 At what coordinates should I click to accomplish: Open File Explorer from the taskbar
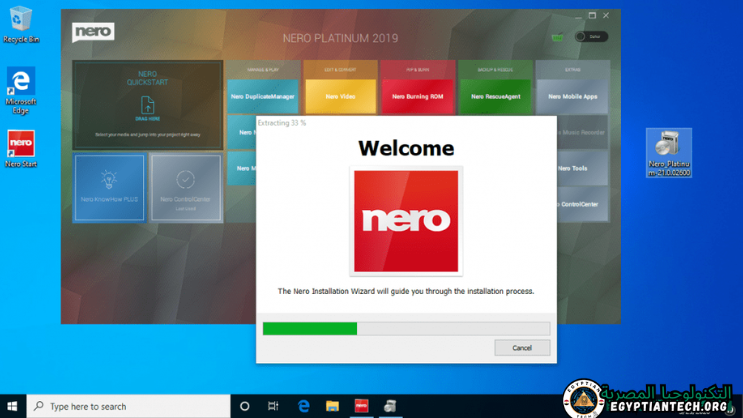coord(332,406)
